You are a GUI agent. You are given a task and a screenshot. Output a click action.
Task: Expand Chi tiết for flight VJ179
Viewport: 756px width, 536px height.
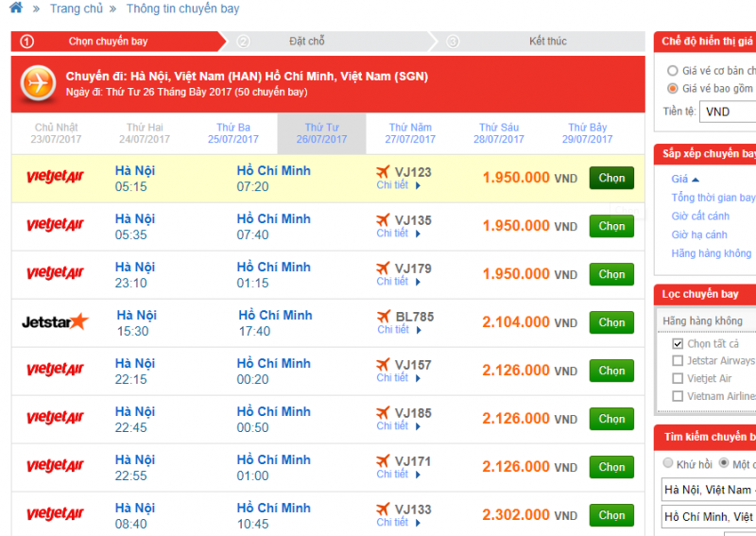point(399,282)
